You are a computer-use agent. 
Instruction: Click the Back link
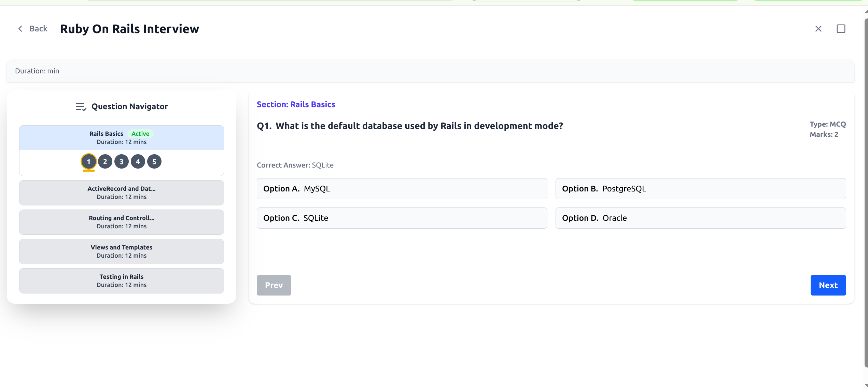(38, 29)
